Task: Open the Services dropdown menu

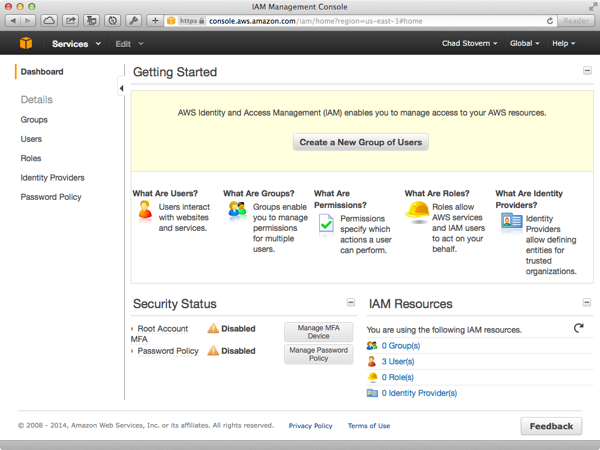Action: (76, 44)
